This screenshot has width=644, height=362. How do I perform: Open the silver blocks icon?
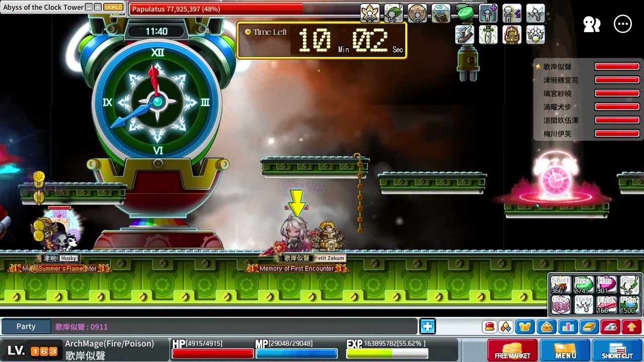coord(610,327)
